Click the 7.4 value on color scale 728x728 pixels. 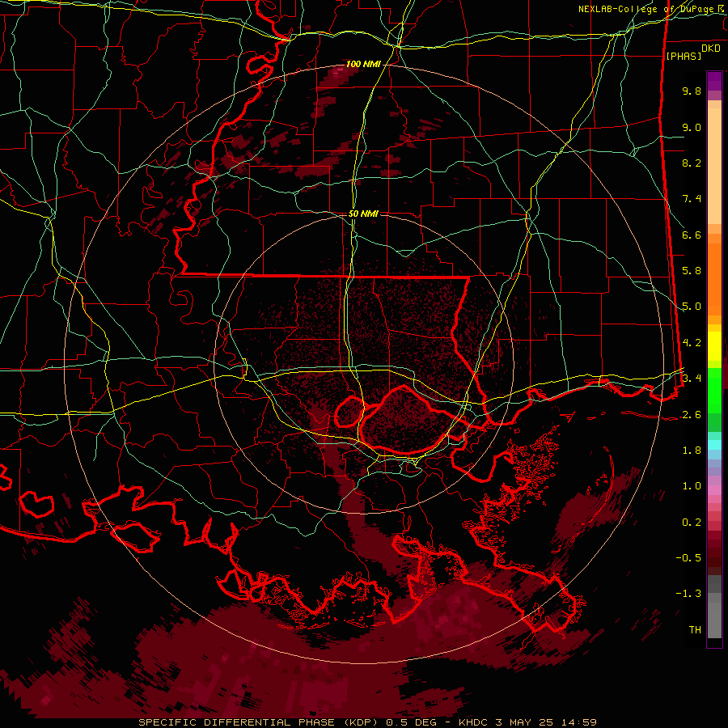click(692, 199)
